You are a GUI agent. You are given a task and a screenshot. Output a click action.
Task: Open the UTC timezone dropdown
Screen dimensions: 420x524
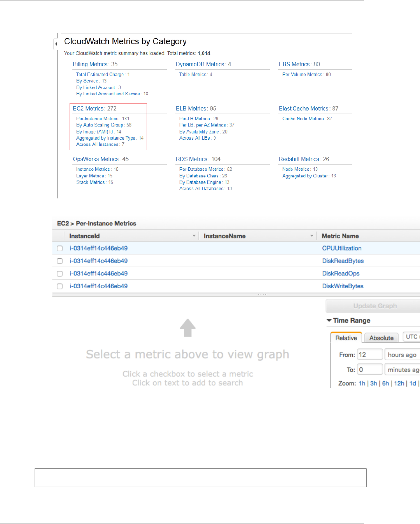click(x=411, y=337)
